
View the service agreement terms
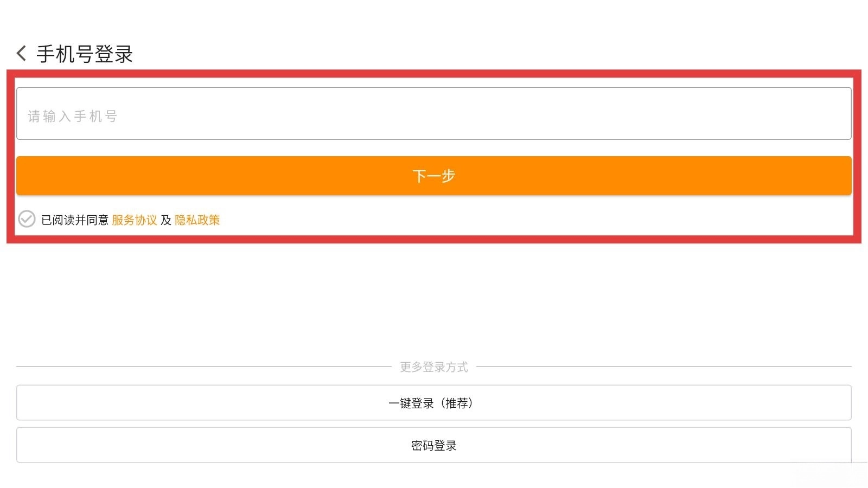point(135,220)
